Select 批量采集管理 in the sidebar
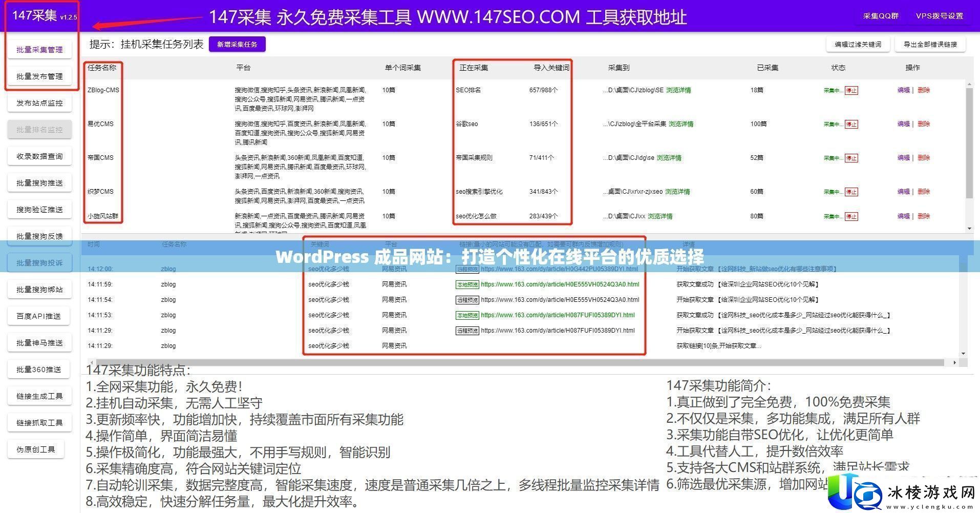This screenshot has height=513, width=980. click(x=39, y=49)
